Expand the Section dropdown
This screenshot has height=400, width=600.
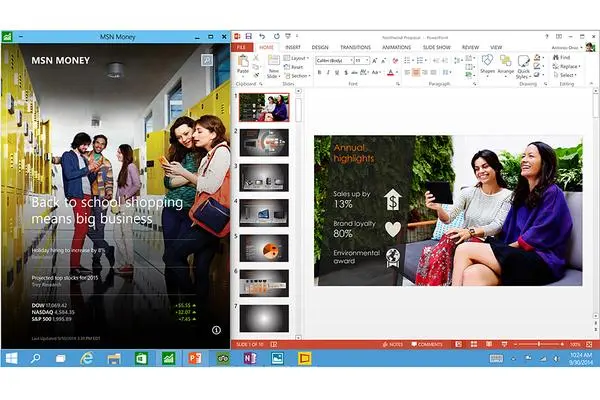point(297,76)
